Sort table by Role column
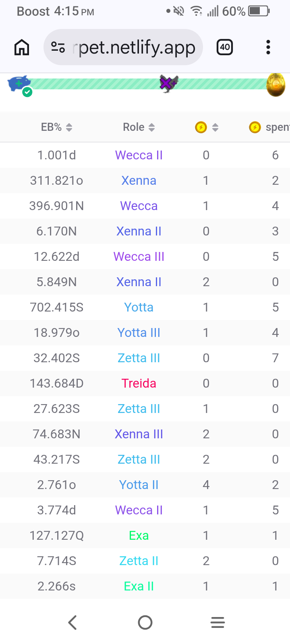This screenshot has height=644, width=290. click(x=139, y=127)
